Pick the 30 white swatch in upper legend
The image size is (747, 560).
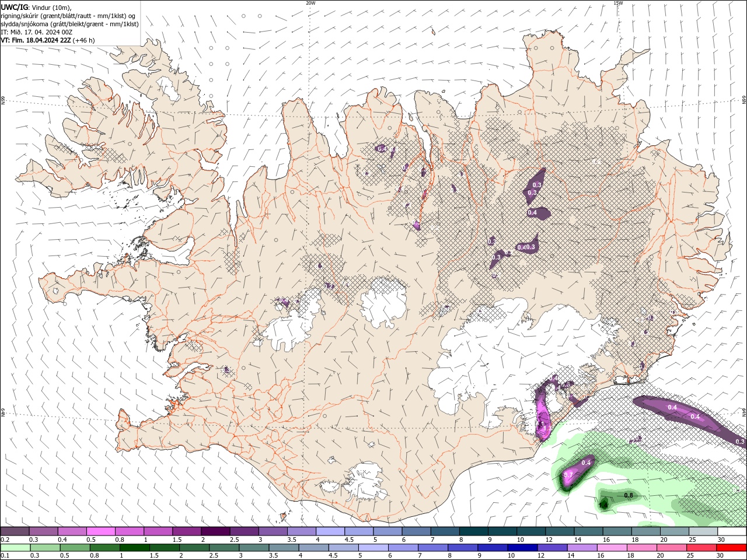click(x=732, y=531)
